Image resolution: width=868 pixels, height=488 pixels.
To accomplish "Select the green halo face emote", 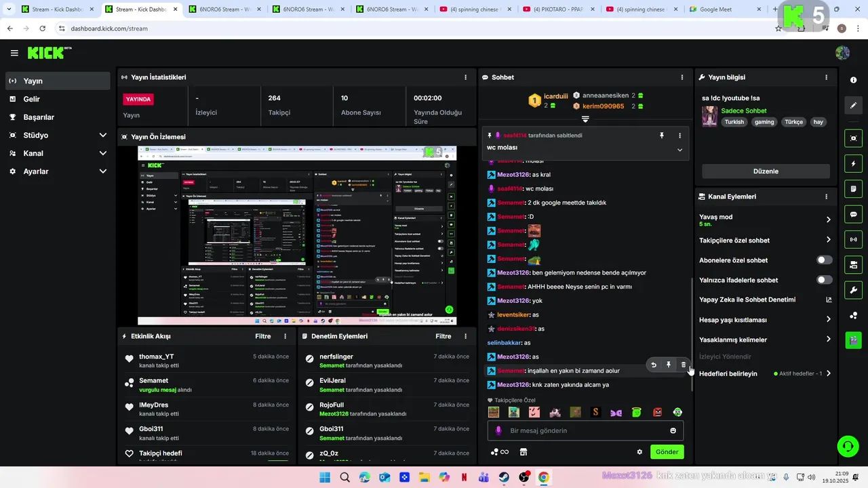I will click(637, 412).
